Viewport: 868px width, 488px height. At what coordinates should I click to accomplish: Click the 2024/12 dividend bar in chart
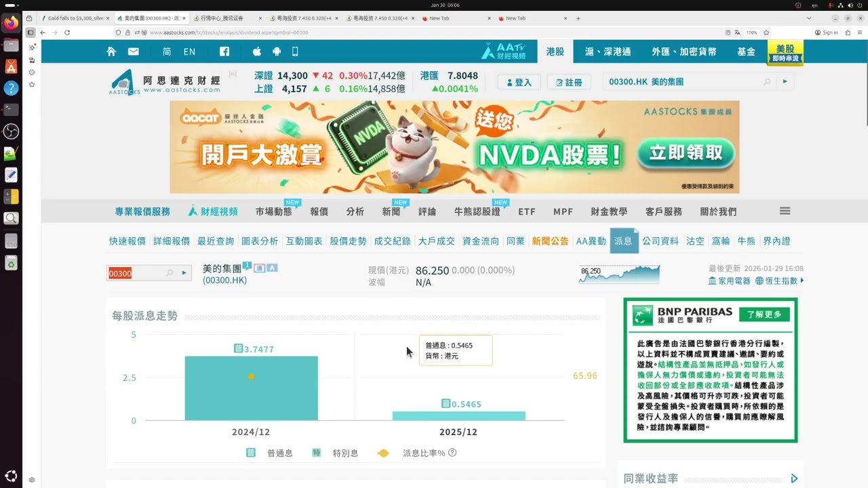251,388
